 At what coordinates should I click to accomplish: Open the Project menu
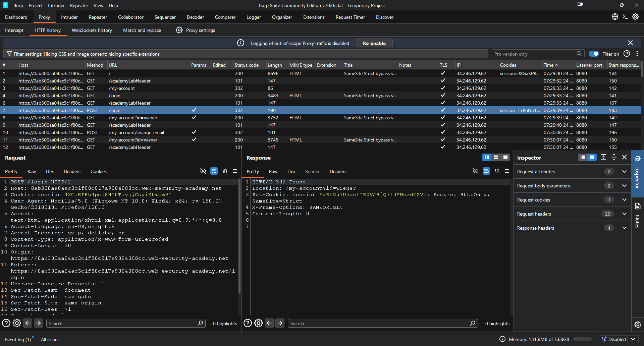click(36, 5)
